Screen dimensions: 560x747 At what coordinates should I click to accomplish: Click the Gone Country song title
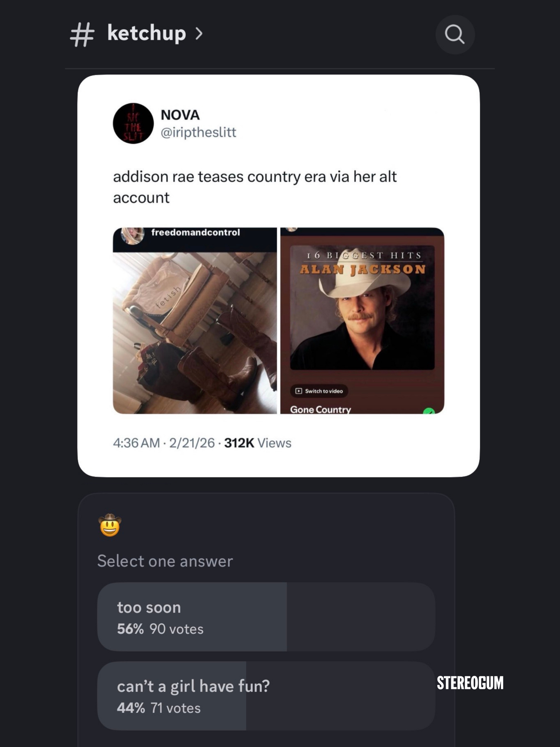(320, 409)
